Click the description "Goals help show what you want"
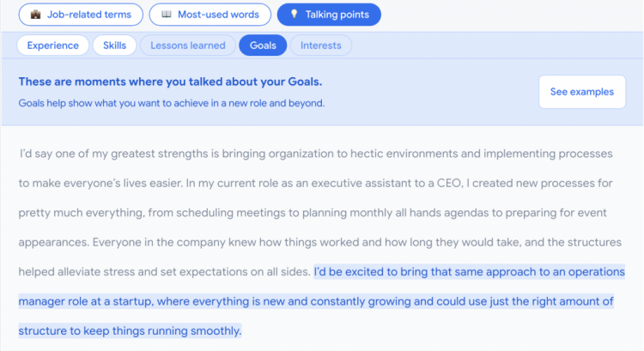Image resolution: width=644 pixels, height=351 pixels. click(x=172, y=103)
